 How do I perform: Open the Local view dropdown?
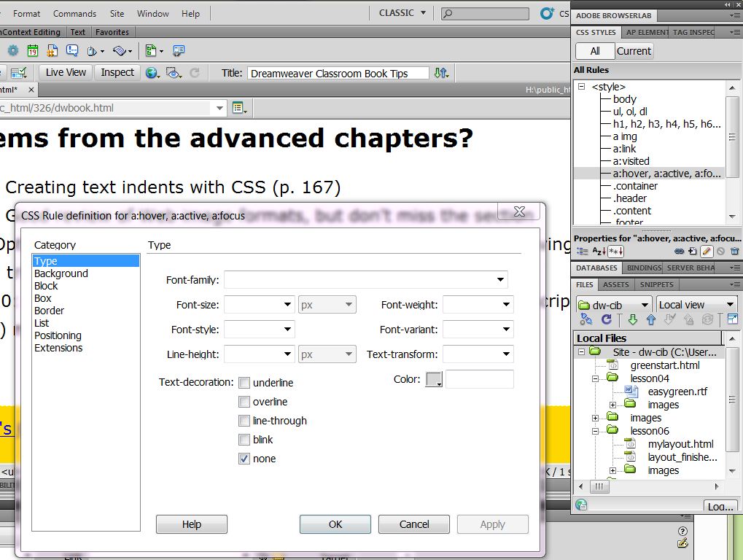click(x=696, y=305)
